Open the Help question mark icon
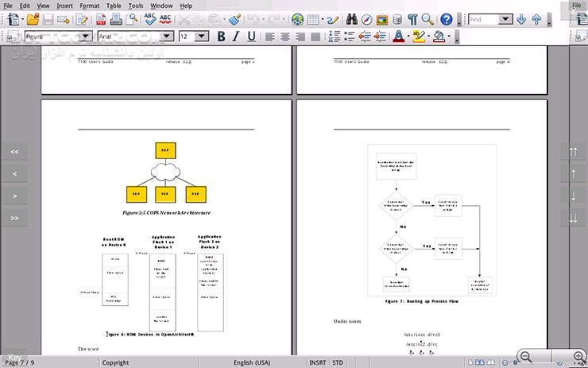 [x=447, y=19]
